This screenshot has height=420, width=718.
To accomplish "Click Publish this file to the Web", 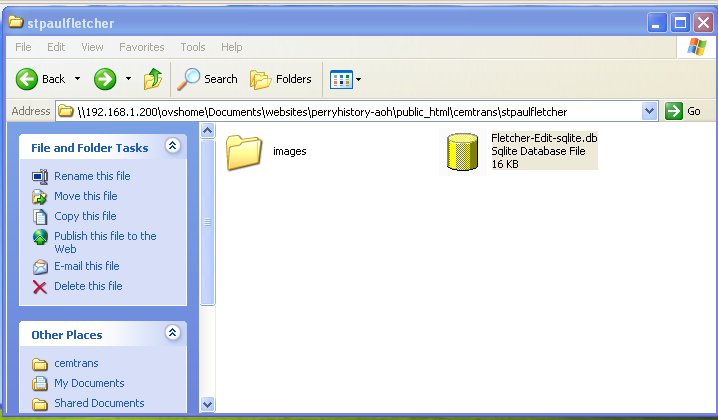I will (x=105, y=242).
